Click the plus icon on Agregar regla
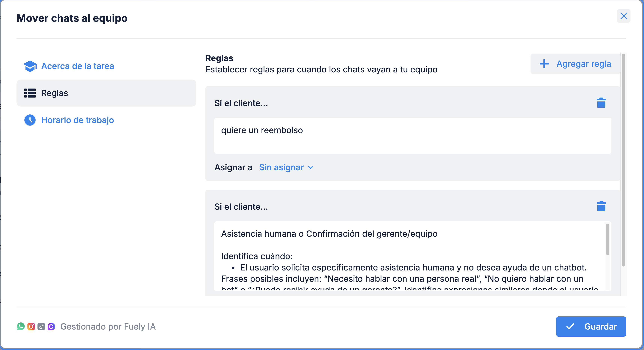 pos(544,64)
